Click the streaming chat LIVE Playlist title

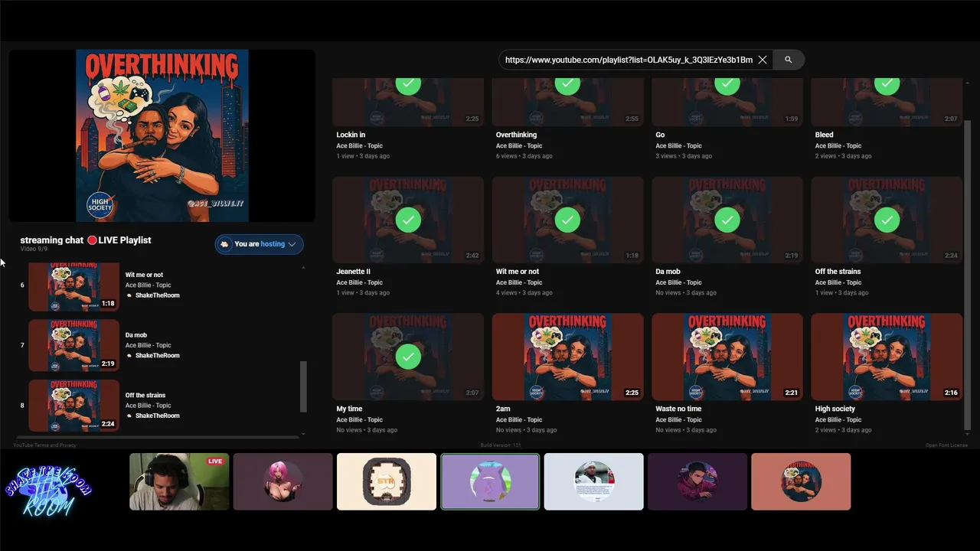(86, 240)
